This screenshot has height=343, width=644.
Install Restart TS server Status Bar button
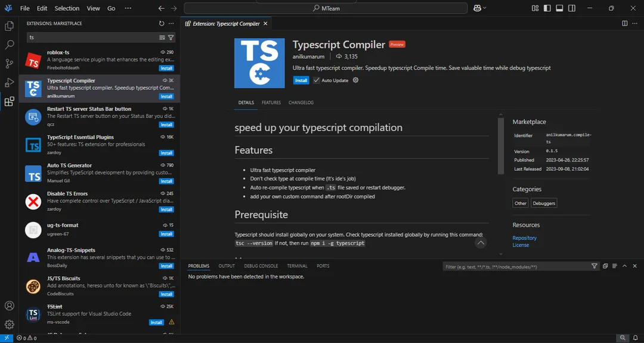pos(166,124)
